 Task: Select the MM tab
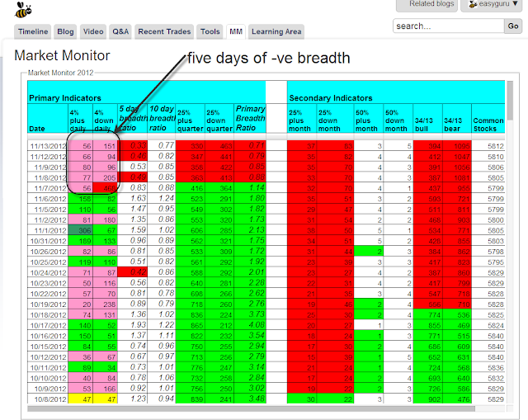coord(236,31)
